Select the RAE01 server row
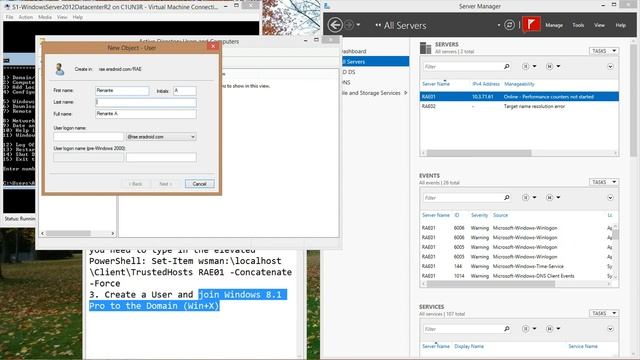 tap(519, 97)
